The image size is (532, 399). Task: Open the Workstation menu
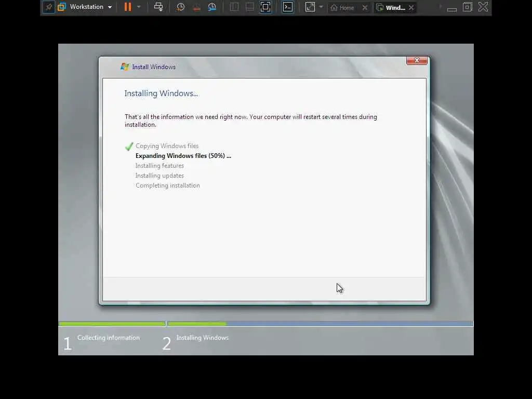(90, 7)
